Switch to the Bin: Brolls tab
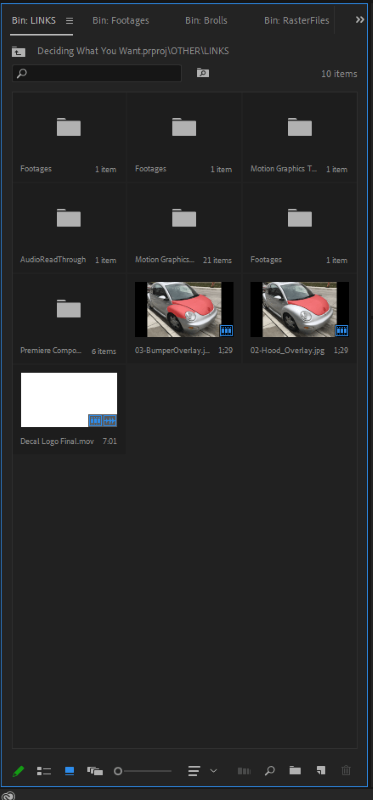Screen dimensions: 373x800 [x=206, y=21]
